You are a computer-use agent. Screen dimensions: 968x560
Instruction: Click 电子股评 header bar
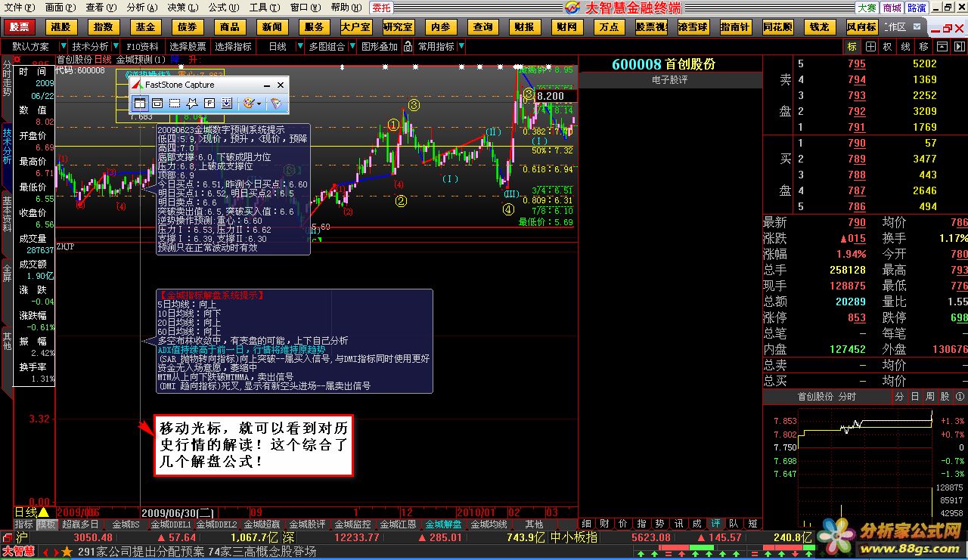click(x=670, y=79)
